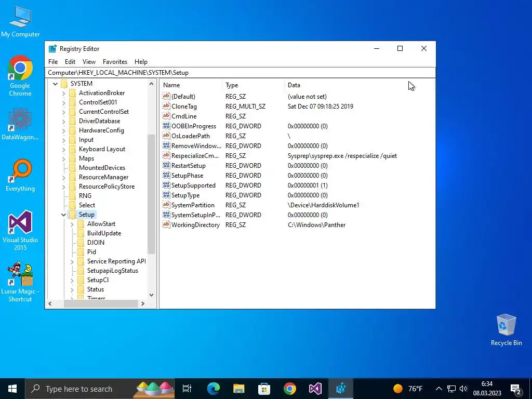Expand the ControlSet001 key
Image resolution: width=532 pixels, height=399 pixels.
pos(64,102)
